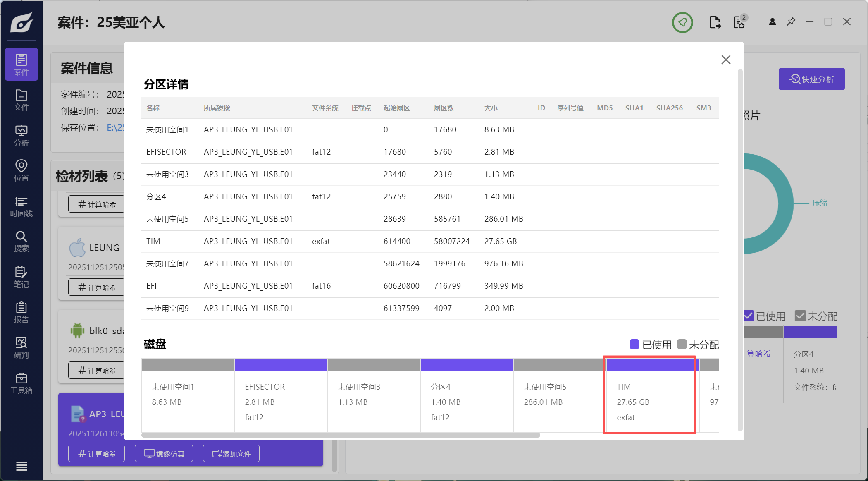Open the 时间线 (Timeline) sidebar view

pyautogui.click(x=21, y=206)
